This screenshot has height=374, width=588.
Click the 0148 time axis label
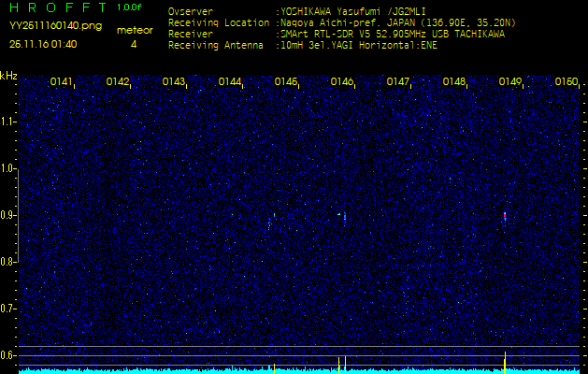[x=454, y=81]
